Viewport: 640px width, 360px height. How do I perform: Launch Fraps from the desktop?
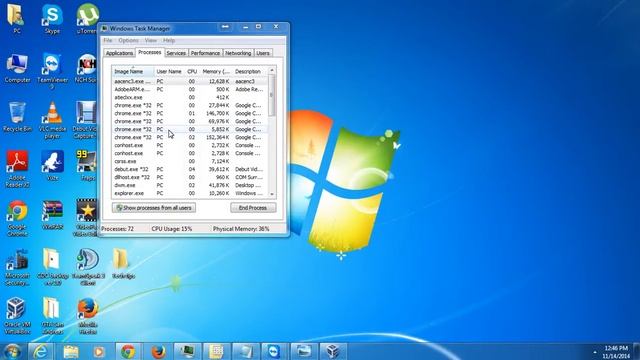click(x=87, y=166)
